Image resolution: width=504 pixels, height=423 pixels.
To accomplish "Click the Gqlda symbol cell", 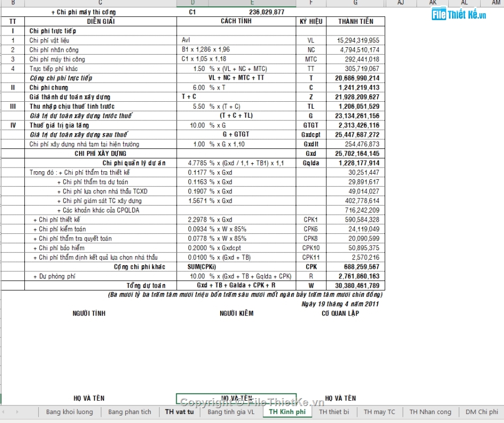I will point(311,163).
